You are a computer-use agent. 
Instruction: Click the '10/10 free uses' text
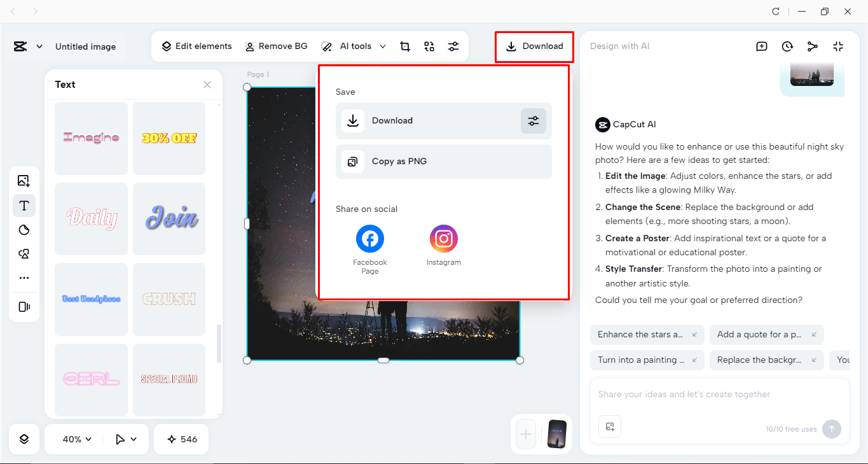pos(792,429)
